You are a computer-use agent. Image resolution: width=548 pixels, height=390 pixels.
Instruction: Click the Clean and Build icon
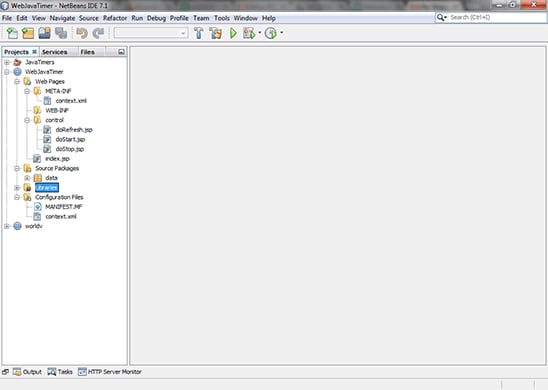[216, 33]
